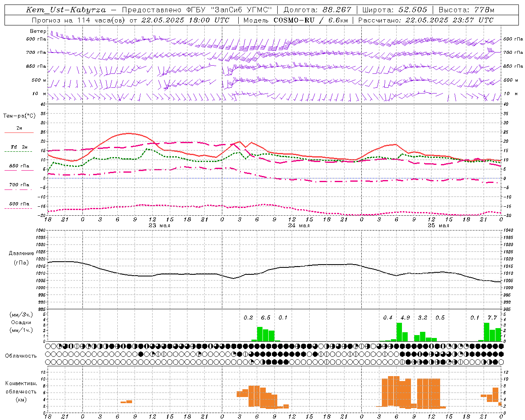Image resolution: width=525 pixels, height=420 pixels.
Task: Click the '(мм/3ч.)' precipitation unit label
Action: click(21, 315)
